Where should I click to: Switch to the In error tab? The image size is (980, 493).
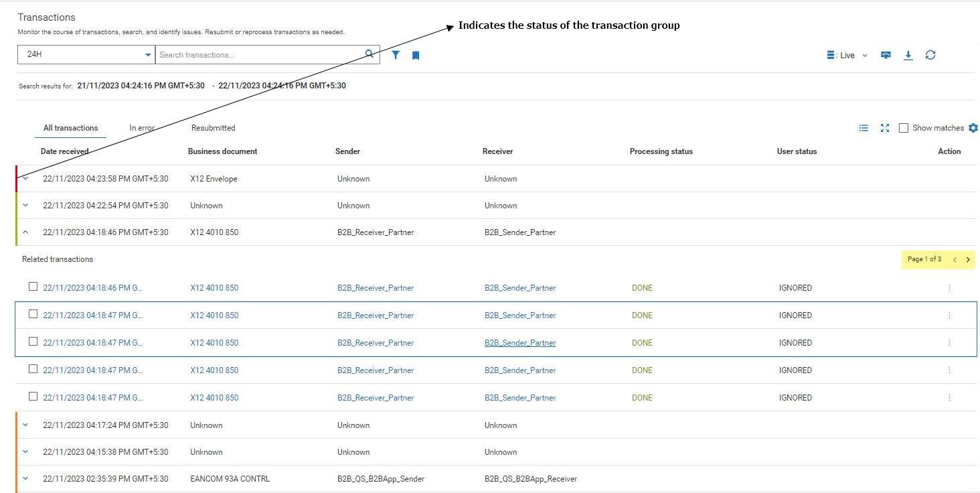tap(142, 128)
